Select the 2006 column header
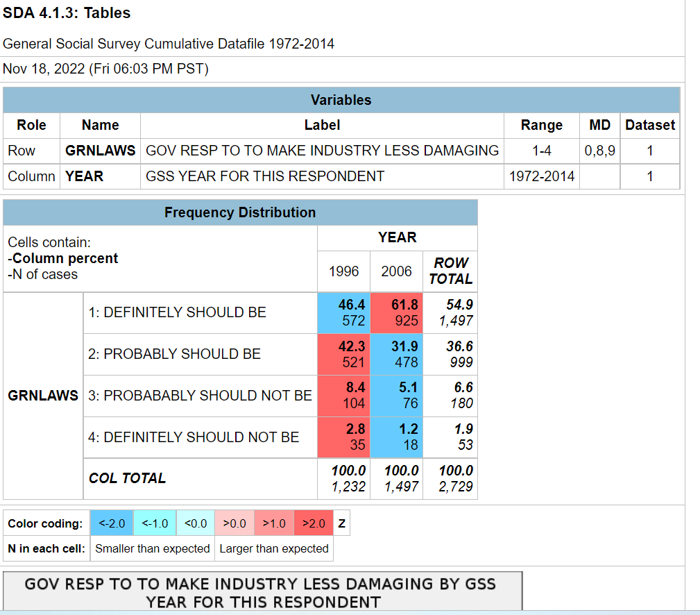 [396, 271]
